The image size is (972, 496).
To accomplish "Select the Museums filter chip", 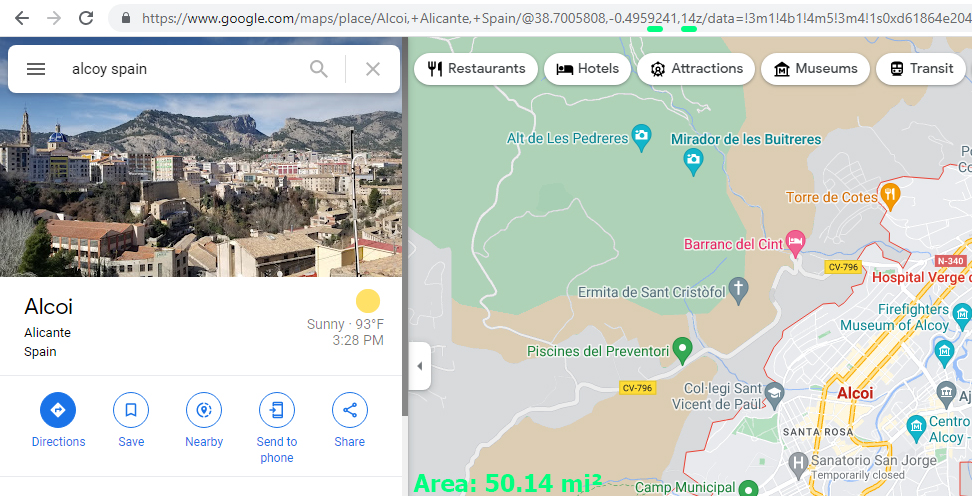I will tap(815, 69).
